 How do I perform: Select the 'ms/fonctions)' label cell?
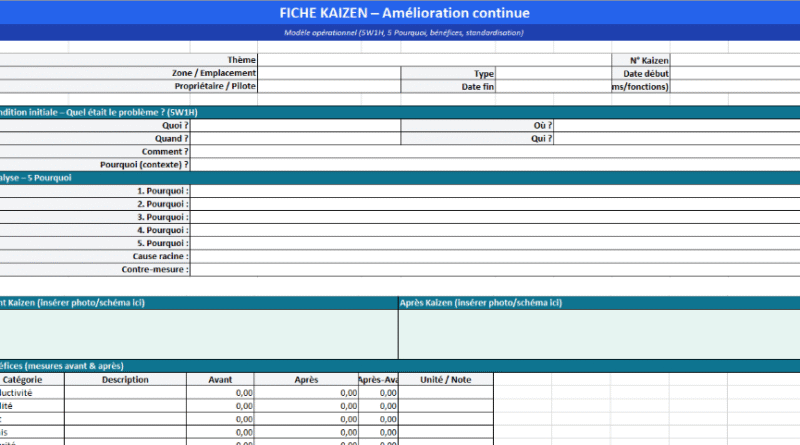(641, 87)
